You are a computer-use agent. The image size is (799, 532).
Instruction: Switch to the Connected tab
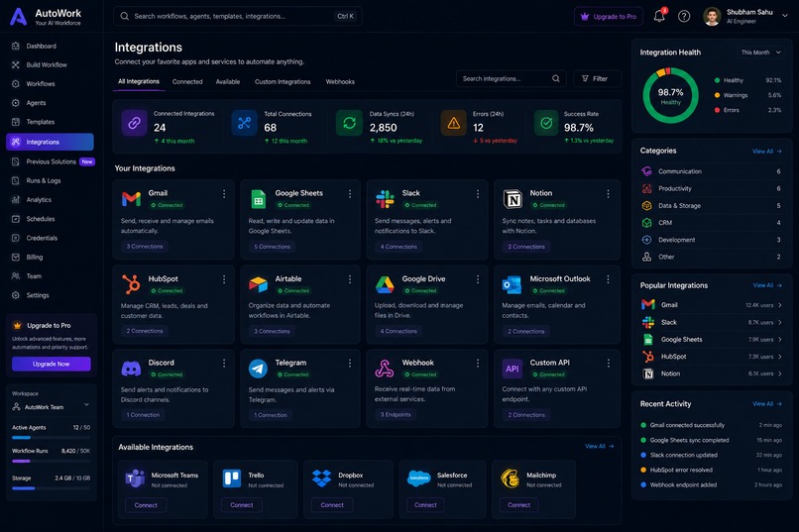click(x=187, y=81)
